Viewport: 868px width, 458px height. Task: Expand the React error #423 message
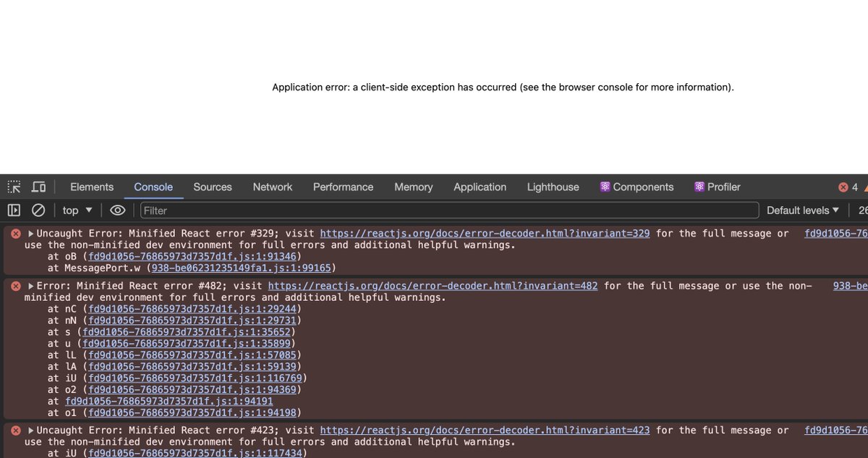(x=31, y=431)
